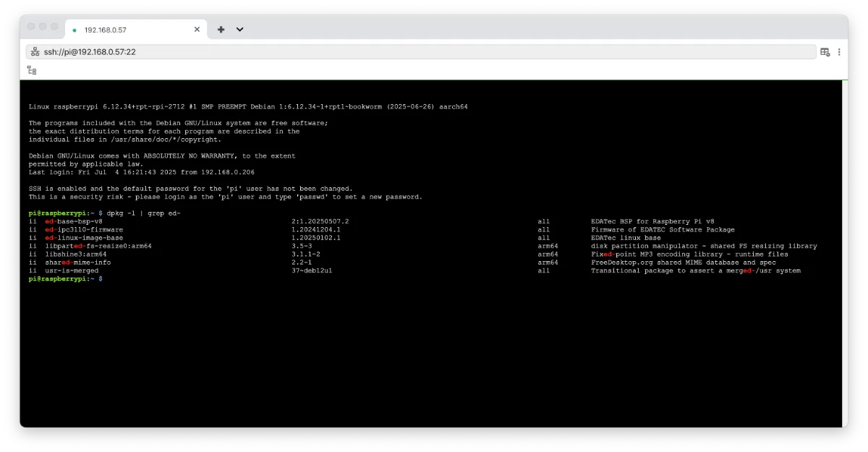868x452 pixels.
Task: Click 'EDATec linux base' description
Action: [x=626, y=238]
